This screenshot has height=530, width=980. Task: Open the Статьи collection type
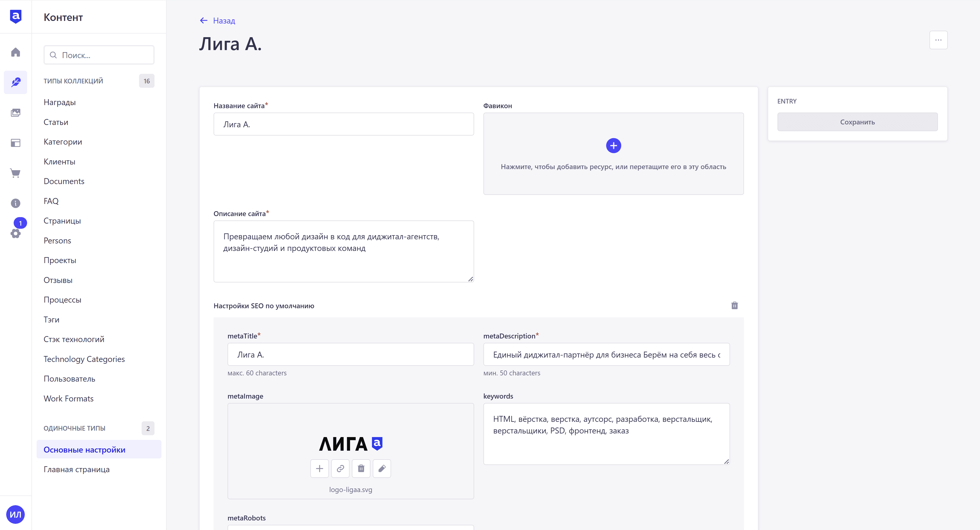(x=56, y=122)
